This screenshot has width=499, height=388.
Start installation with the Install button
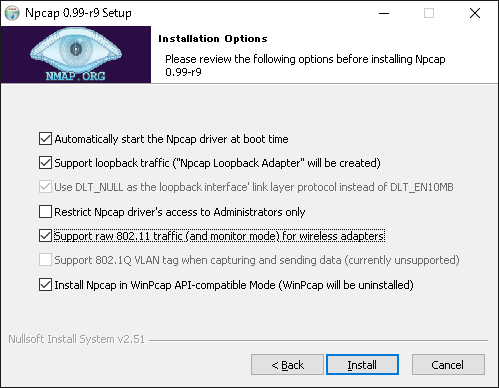click(x=362, y=365)
